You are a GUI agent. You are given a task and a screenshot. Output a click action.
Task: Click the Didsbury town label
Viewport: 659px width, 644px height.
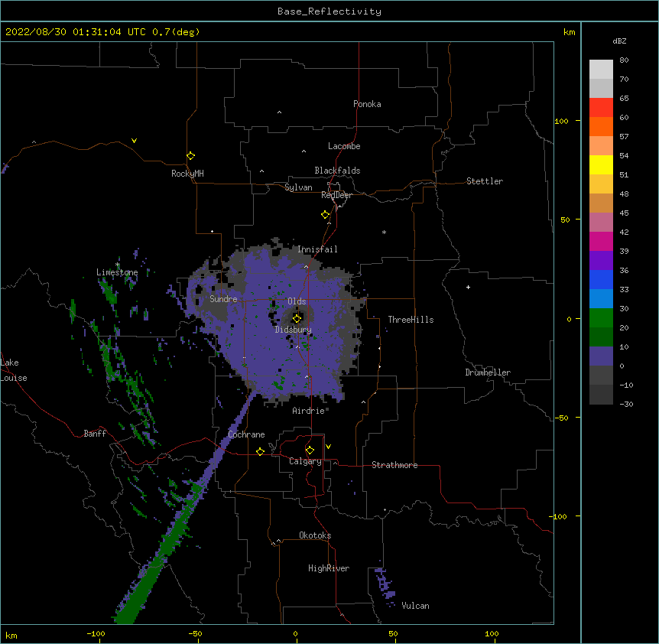tap(294, 330)
